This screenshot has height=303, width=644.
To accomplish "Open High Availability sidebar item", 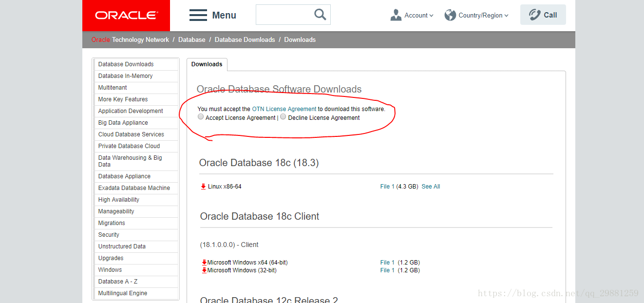I will 136,200.
